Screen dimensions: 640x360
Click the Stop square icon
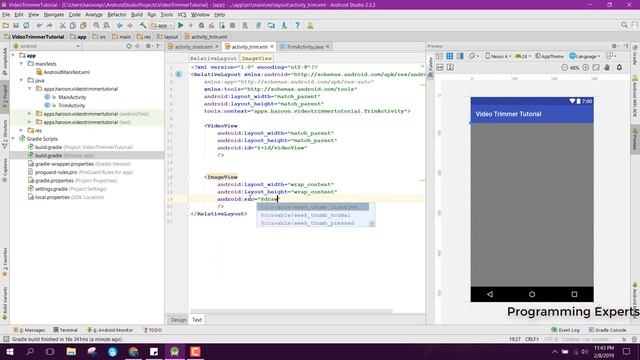pyautogui.click(x=232, y=25)
